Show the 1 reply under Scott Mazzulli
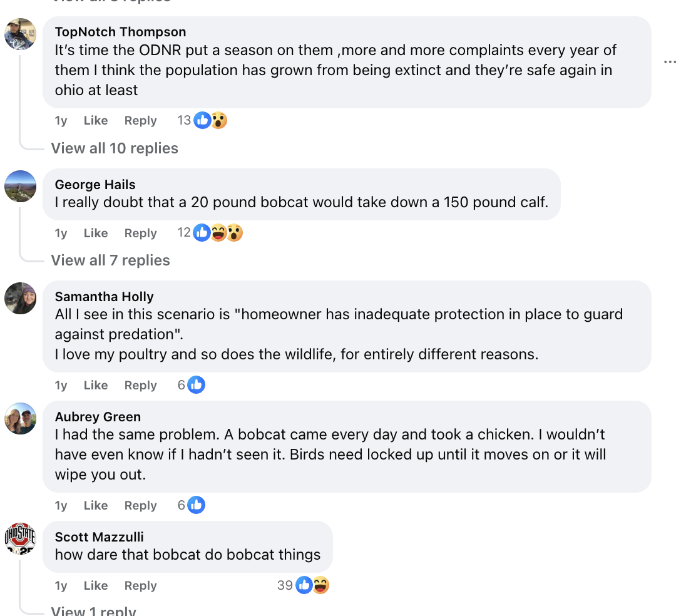 click(x=93, y=611)
